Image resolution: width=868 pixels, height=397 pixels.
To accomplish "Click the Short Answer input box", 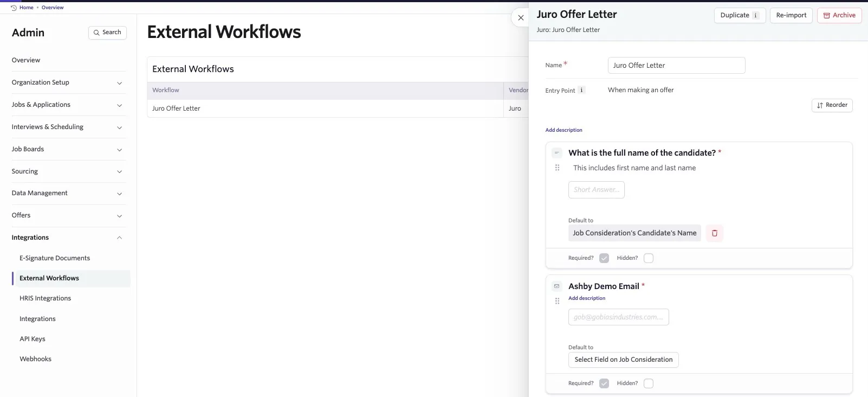I will pos(597,190).
